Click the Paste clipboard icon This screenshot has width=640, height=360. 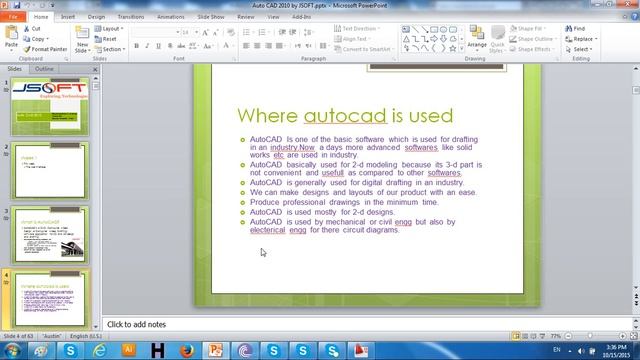[11, 33]
